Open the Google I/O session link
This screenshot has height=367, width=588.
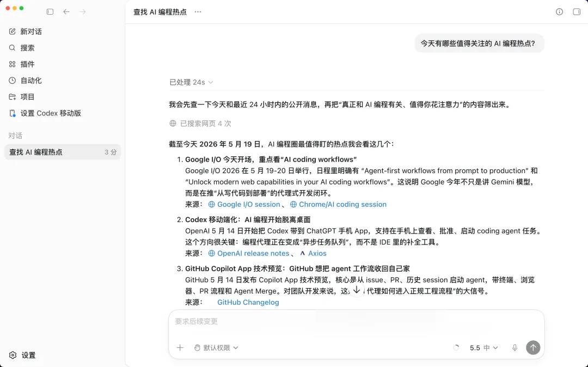249,204
